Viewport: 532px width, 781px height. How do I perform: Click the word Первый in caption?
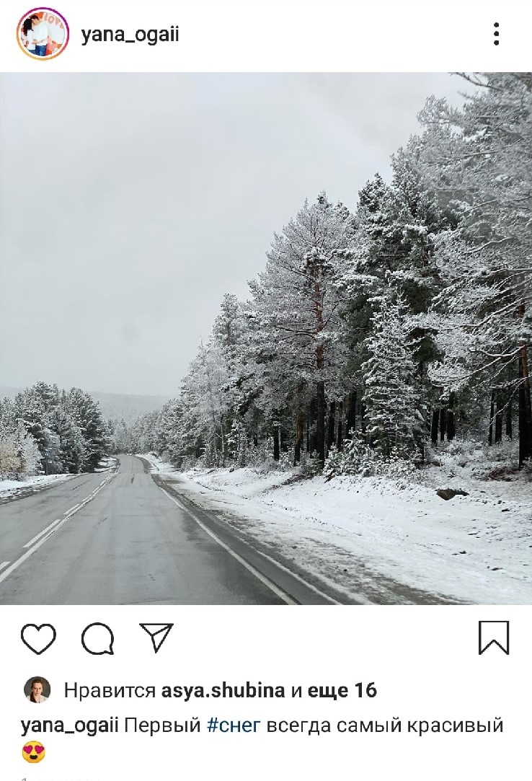tap(162, 725)
